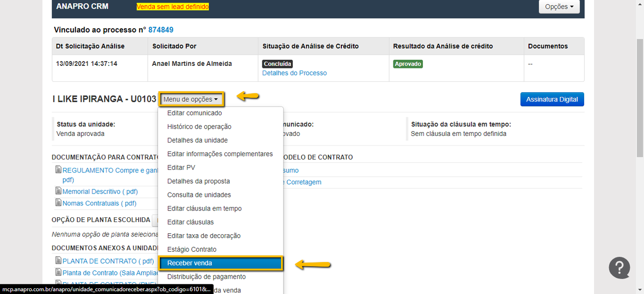Choose Editar comunicado menu entry
644x294 pixels.
tap(194, 113)
